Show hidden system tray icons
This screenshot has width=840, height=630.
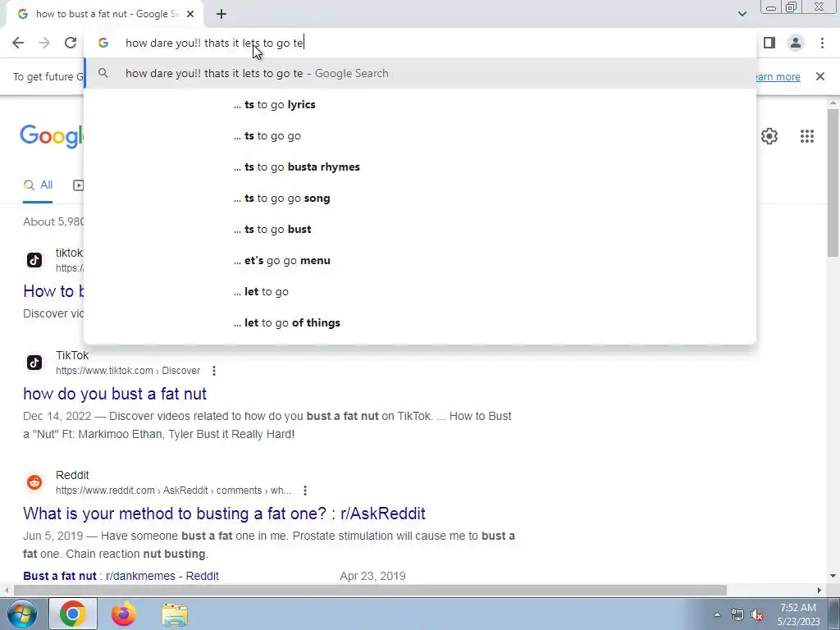pos(717,614)
